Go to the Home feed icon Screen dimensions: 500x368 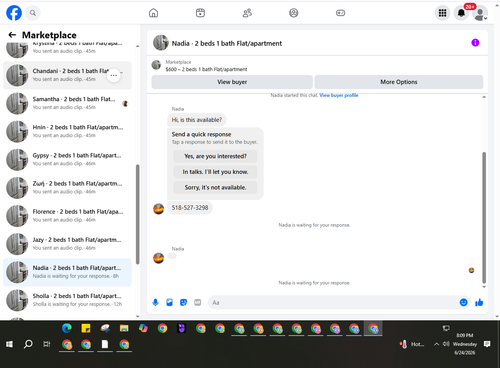coord(153,13)
